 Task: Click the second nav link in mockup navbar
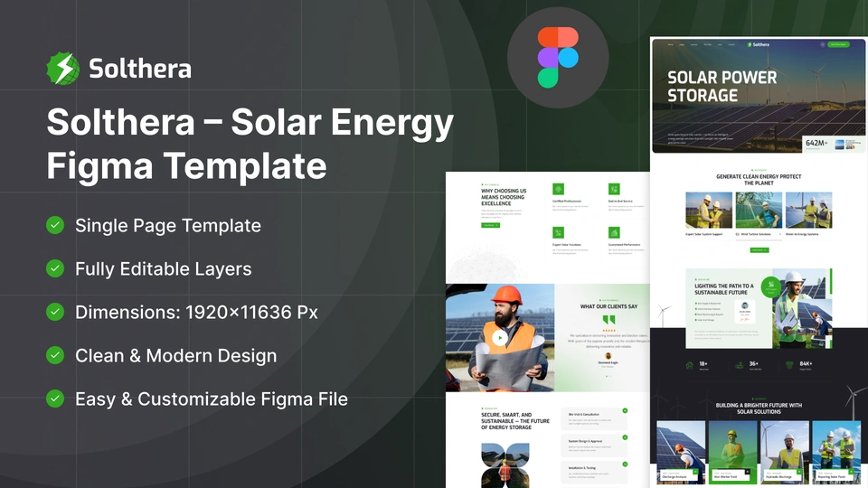pyautogui.click(x=682, y=44)
